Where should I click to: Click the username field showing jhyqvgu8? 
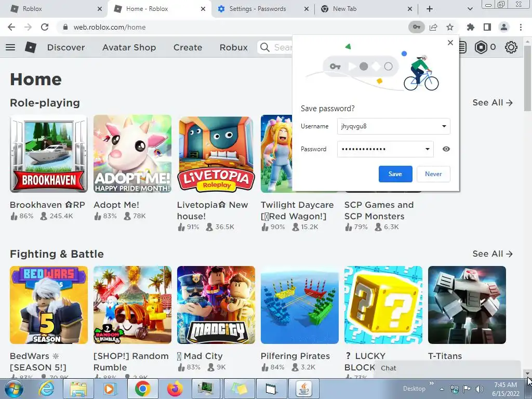pos(394,126)
